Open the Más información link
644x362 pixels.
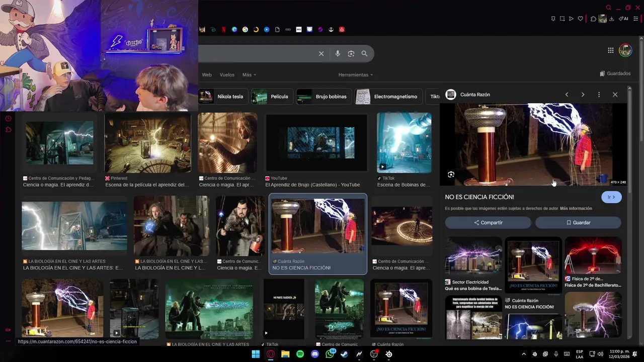tap(576, 208)
